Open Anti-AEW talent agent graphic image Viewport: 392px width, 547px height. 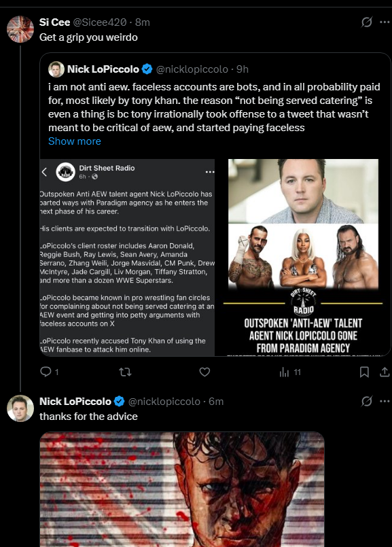tap(303, 258)
